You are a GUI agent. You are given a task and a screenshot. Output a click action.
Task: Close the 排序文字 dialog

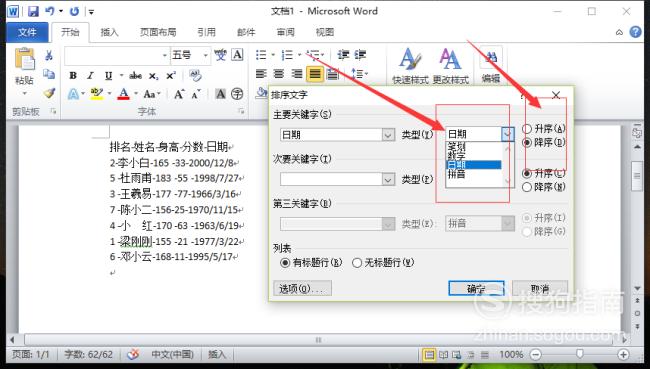(x=556, y=95)
